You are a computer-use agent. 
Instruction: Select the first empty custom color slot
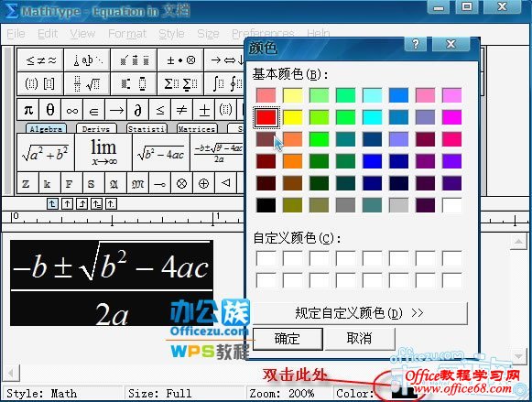[266, 258]
